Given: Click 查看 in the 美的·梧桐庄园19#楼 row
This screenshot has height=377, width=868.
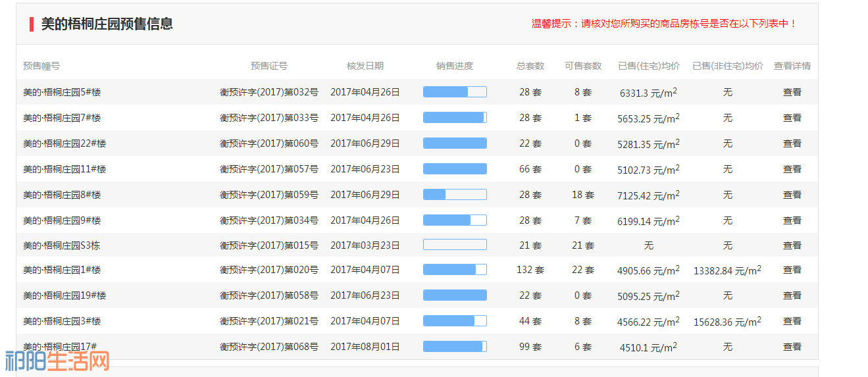Looking at the screenshot, I should click(792, 295).
